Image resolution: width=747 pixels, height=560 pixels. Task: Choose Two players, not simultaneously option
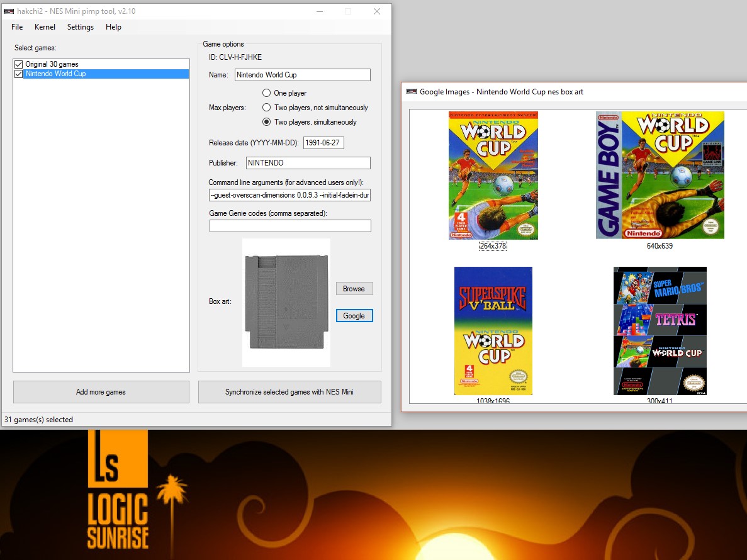click(x=267, y=108)
